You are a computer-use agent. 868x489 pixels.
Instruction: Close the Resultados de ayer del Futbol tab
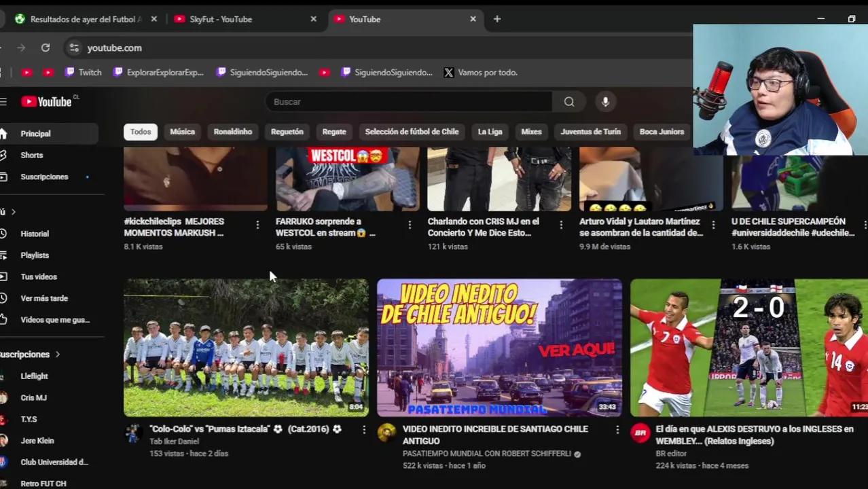[153, 19]
